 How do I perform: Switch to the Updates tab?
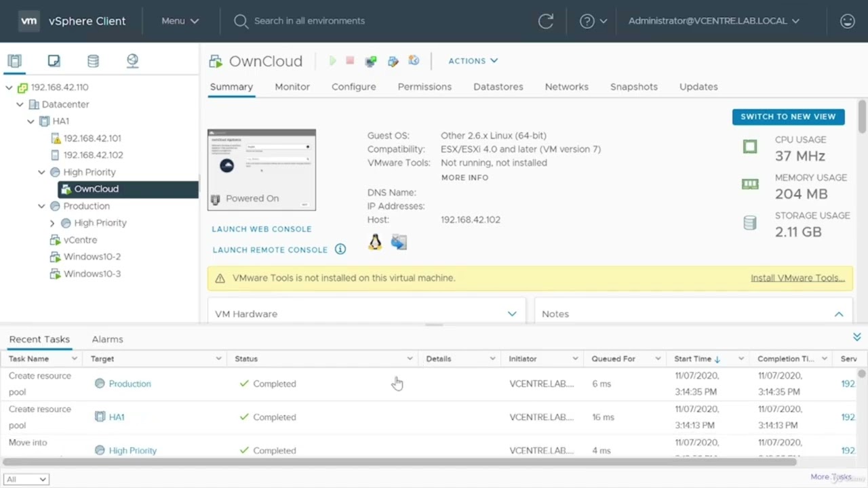(698, 87)
